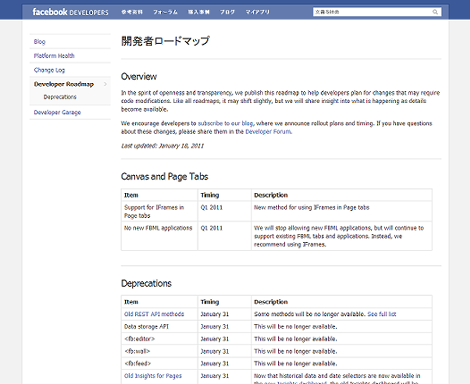This screenshot has width=470, height=384.
Task: Open the Blog sidebar link
Action: pos(39,42)
